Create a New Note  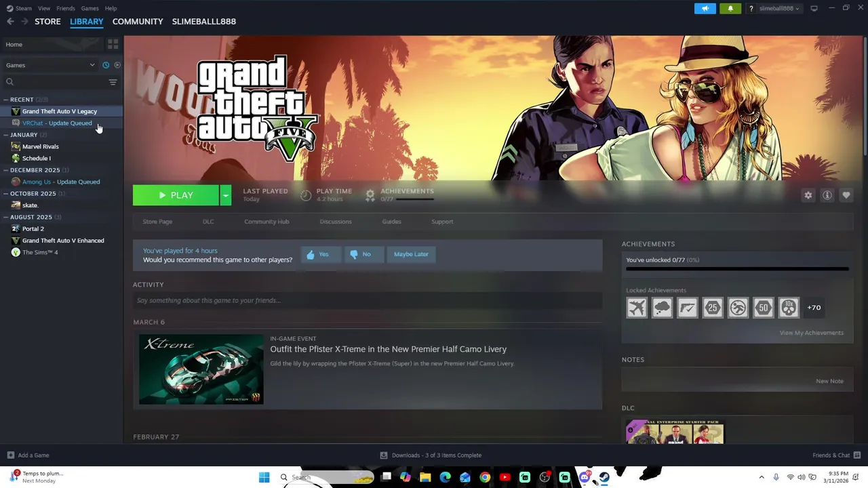click(829, 381)
